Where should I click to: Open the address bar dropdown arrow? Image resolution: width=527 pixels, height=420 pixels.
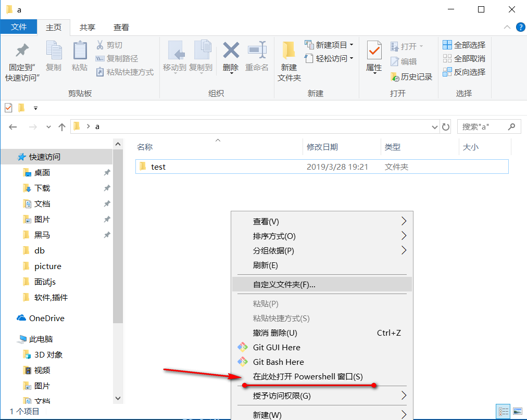434,126
